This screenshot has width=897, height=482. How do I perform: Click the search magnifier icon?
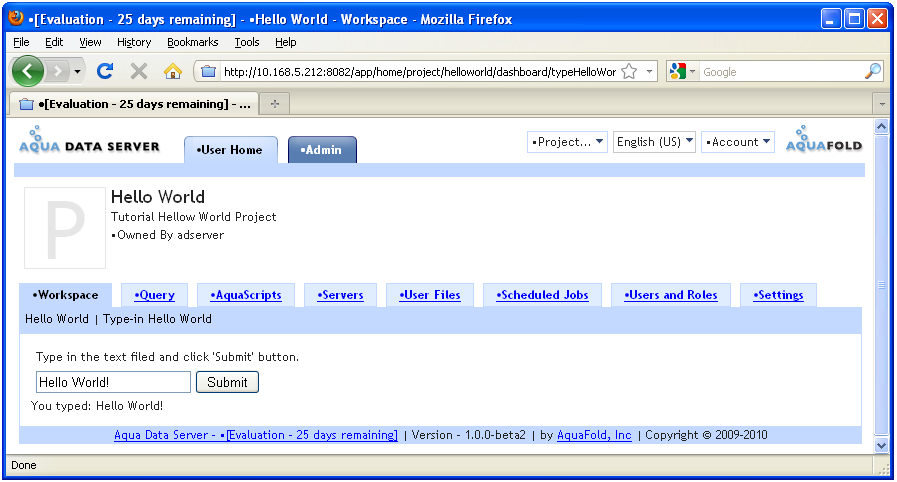point(872,71)
